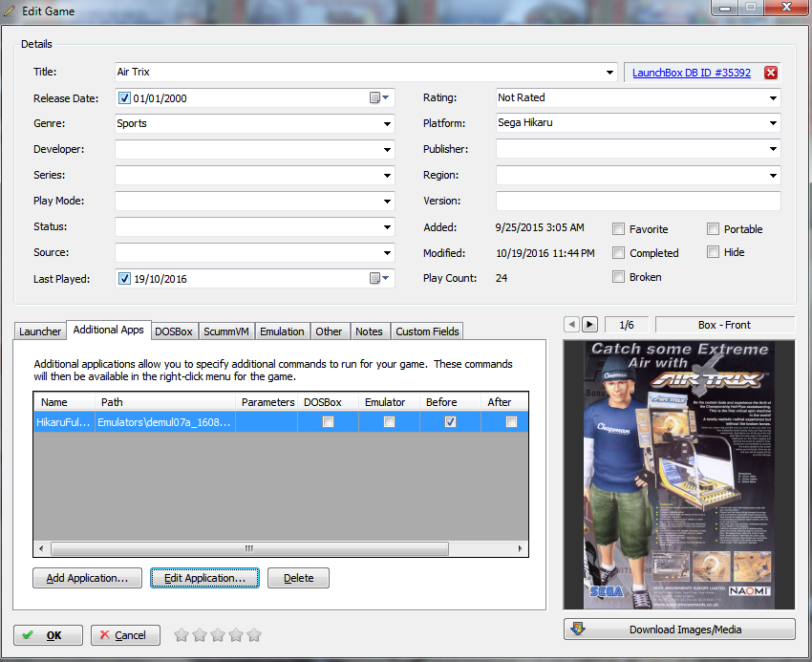Viewport: 812px width, 662px height.
Task: Open Last Played calendar picker icon
Action: coord(379,278)
